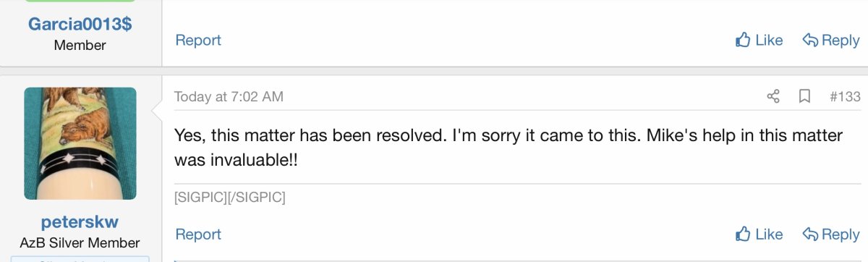Open peterskw's pool cue avatar image
868x262 pixels.
[x=80, y=143]
